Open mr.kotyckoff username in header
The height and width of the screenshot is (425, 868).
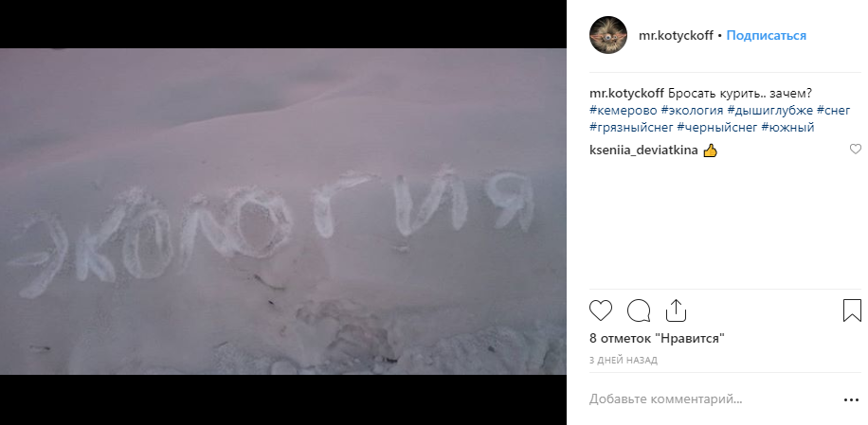click(676, 36)
